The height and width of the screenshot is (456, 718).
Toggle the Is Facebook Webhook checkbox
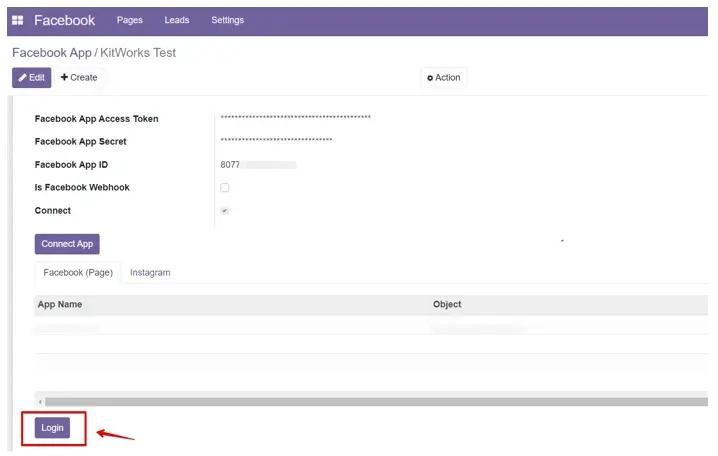click(x=225, y=187)
